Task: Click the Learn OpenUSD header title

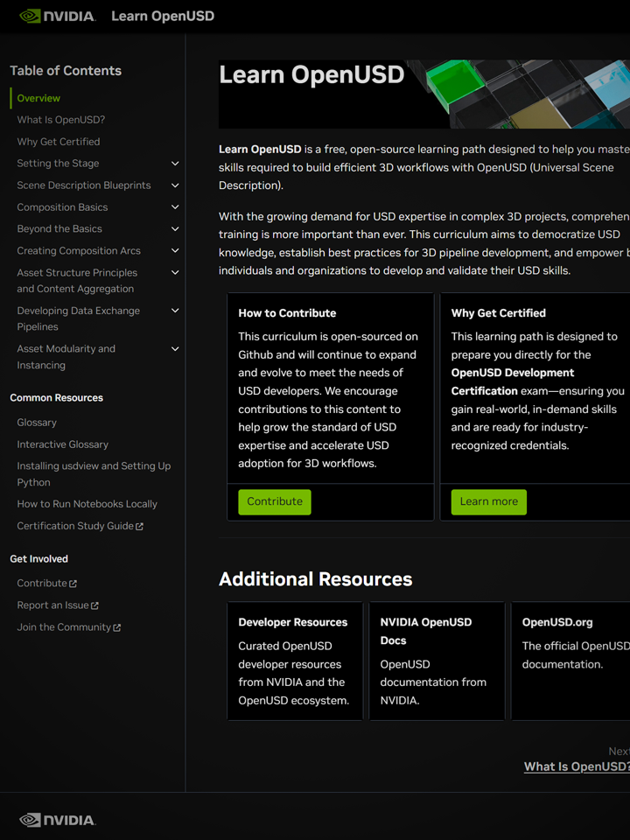Action: click(x=163, y=16)
